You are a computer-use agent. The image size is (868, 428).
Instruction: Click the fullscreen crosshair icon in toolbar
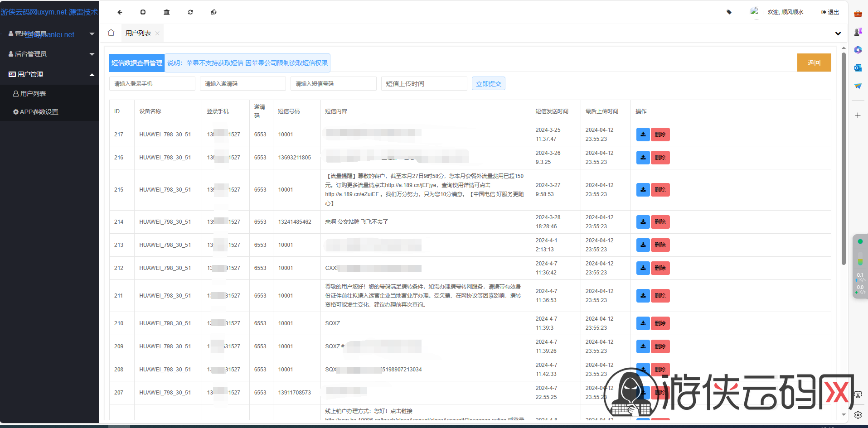pyautogui.click(x=143, y=12)
